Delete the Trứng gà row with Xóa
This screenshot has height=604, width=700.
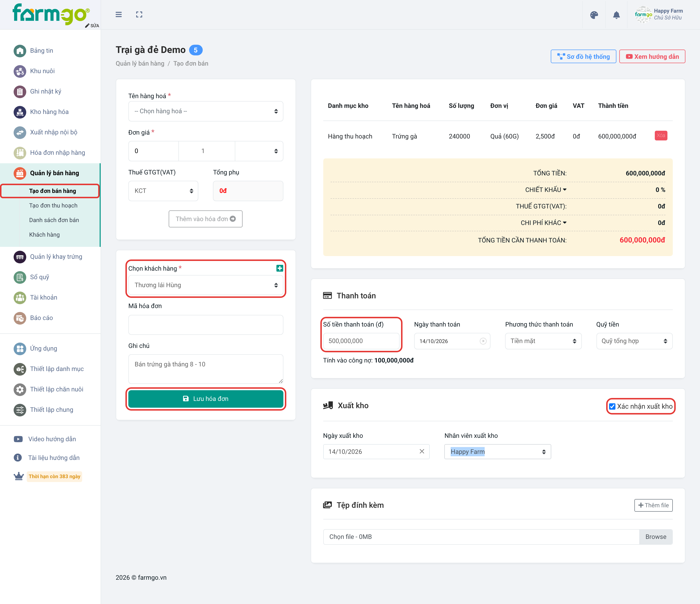(x=661, y=136)
